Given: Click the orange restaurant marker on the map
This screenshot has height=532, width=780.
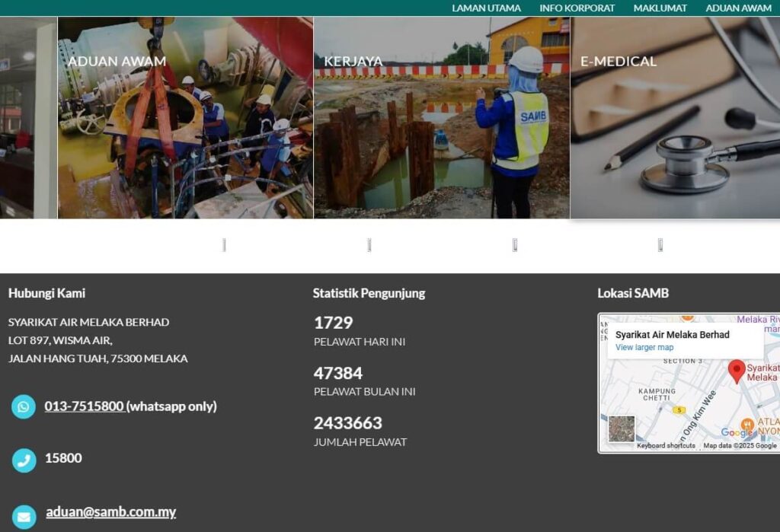Looking at the screenshot, I should [746, 425].
